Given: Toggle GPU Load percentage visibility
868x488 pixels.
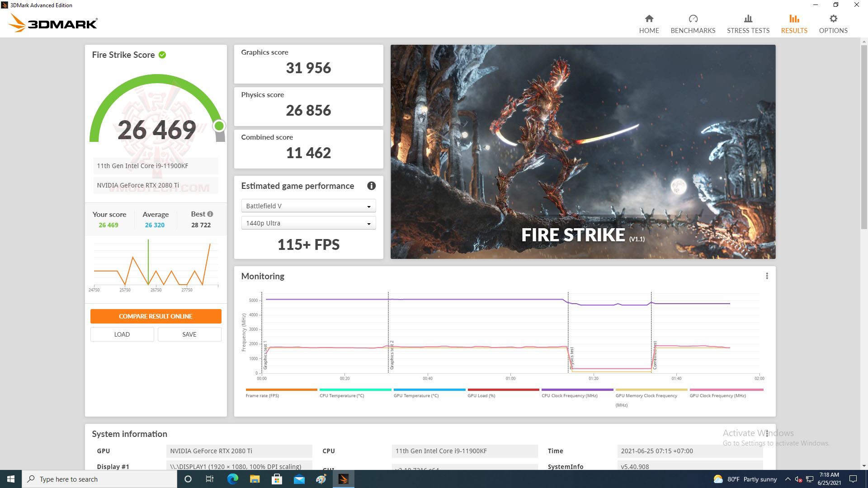Looking at the screenshot, I should [x=483, y=395].
